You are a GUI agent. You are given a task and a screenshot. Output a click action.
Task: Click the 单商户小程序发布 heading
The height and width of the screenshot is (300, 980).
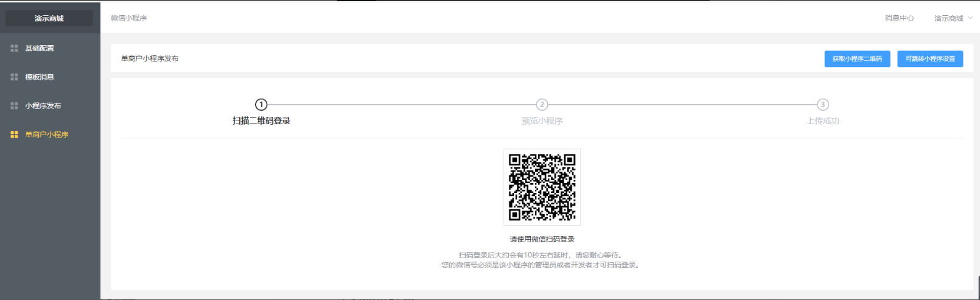(150, 59)
